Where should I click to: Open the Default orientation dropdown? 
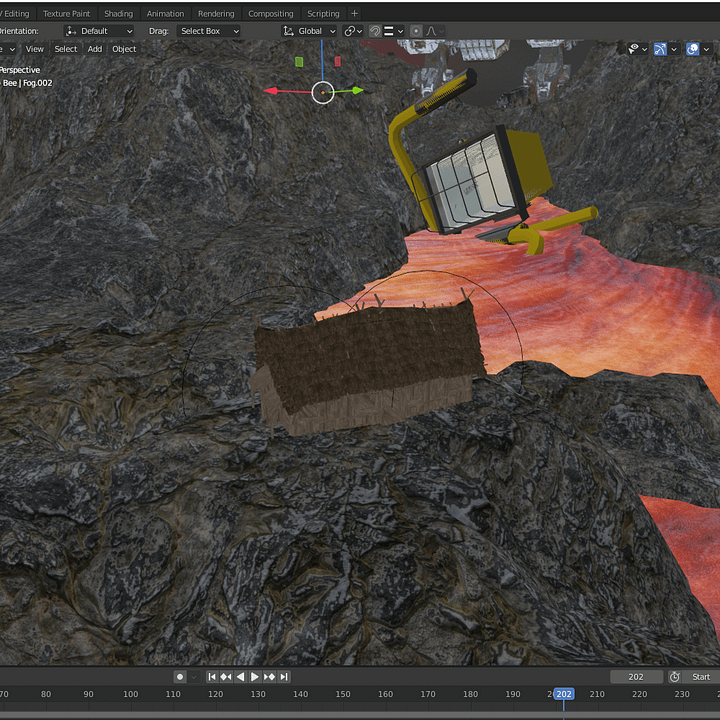click(99, 31)
